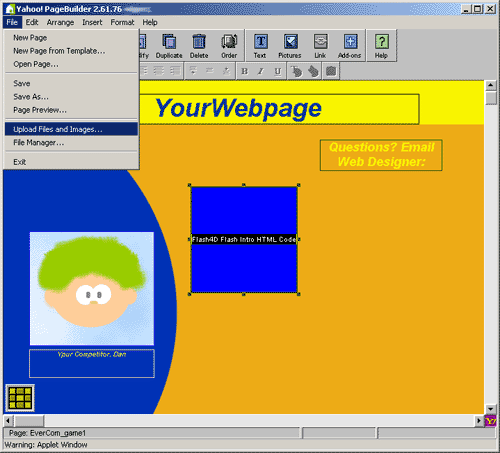Open the Add-ons toolbar button
The height and width of the screenshot is (453, 500).
350,46
